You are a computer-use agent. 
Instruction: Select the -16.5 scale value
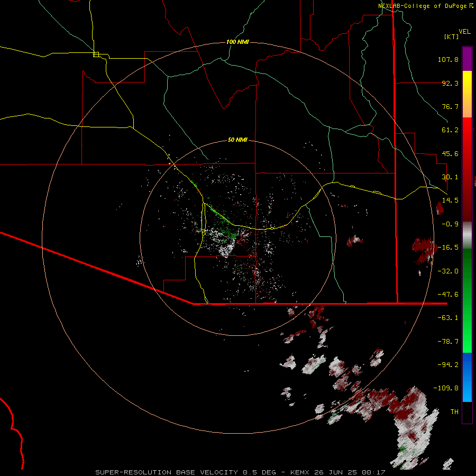coord(448,248)
